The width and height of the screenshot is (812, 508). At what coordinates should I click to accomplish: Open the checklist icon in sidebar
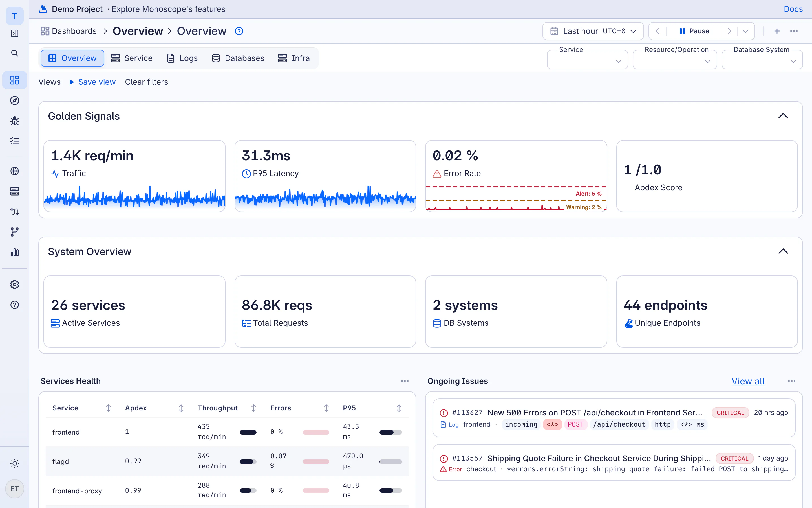tap(14, 141)
